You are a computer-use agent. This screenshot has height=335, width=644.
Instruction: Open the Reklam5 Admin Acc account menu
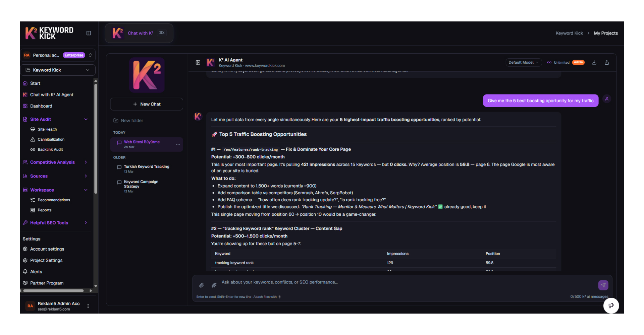pos(88,306)
